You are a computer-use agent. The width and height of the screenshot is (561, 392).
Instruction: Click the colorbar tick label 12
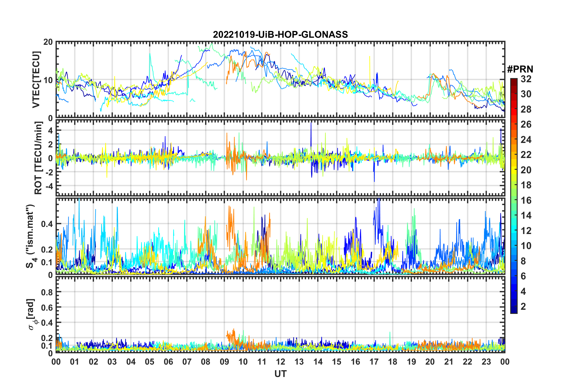coord(526,230)
